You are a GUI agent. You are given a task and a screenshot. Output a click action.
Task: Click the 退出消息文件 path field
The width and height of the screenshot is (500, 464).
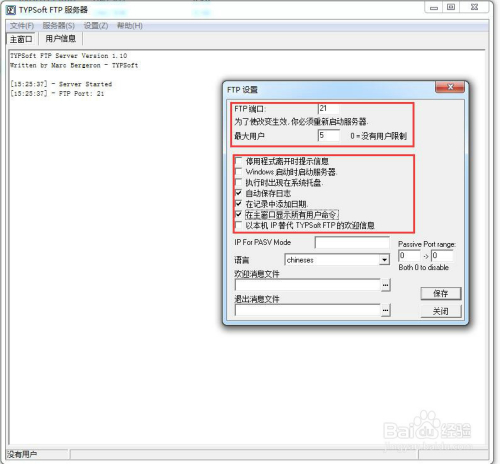[x=308, y=310]
